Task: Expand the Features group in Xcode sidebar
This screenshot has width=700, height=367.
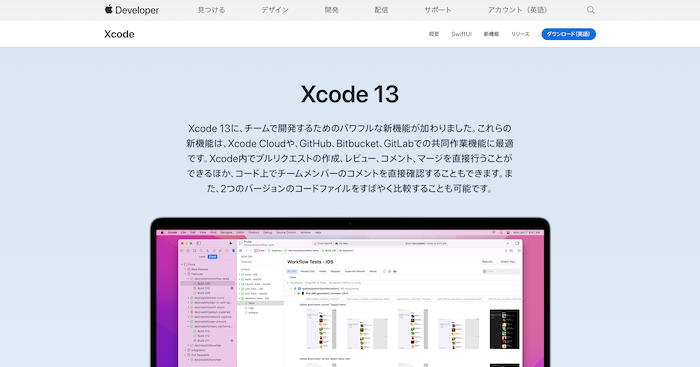Action: 185,274
